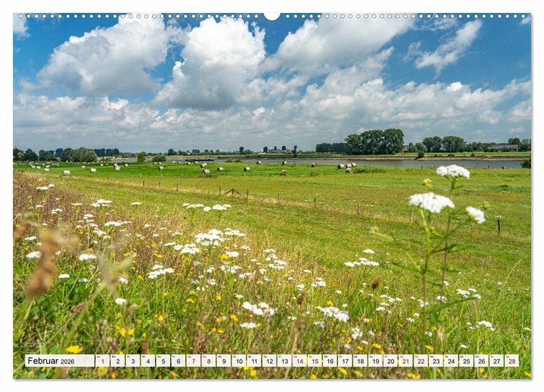Select date cell 17
This screenshot has height=392, width=544.
click(x=345, y=361)
